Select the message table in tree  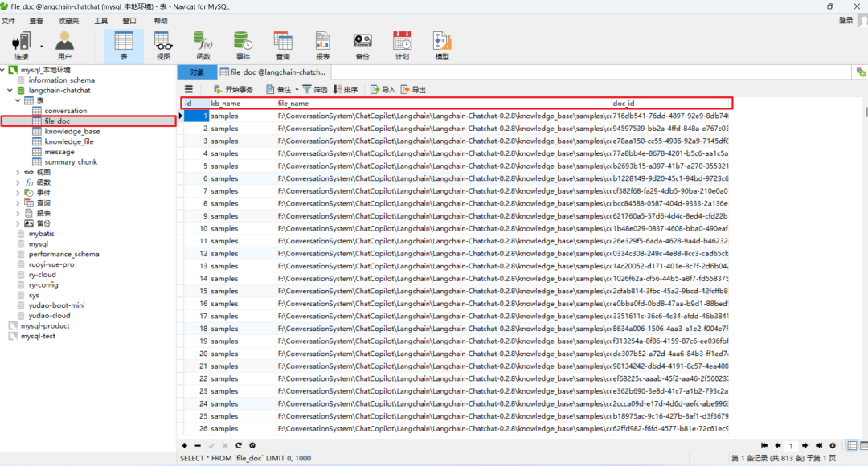(x=59, y=152)
